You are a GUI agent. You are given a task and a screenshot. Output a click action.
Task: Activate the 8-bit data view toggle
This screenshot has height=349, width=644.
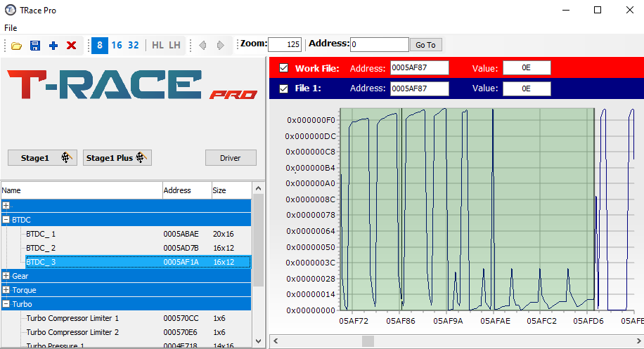[x=100, y=46]
